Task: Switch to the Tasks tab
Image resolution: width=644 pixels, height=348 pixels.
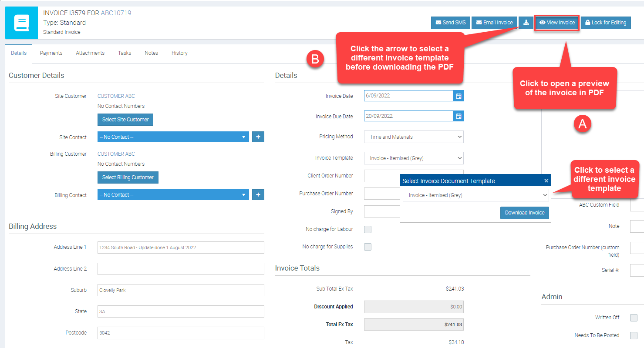Action: [x=125, y=53]
